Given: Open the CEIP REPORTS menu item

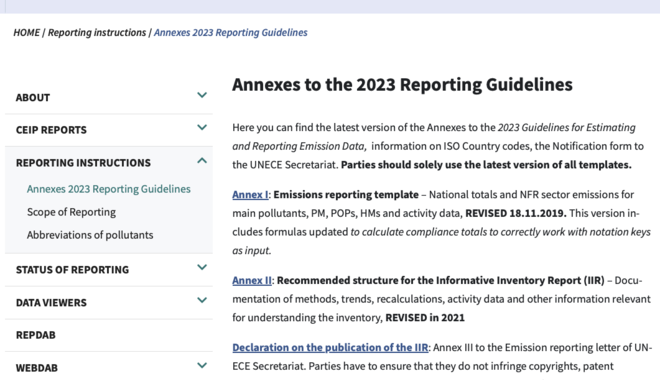Looking at the screenshot, I should 51,130.
